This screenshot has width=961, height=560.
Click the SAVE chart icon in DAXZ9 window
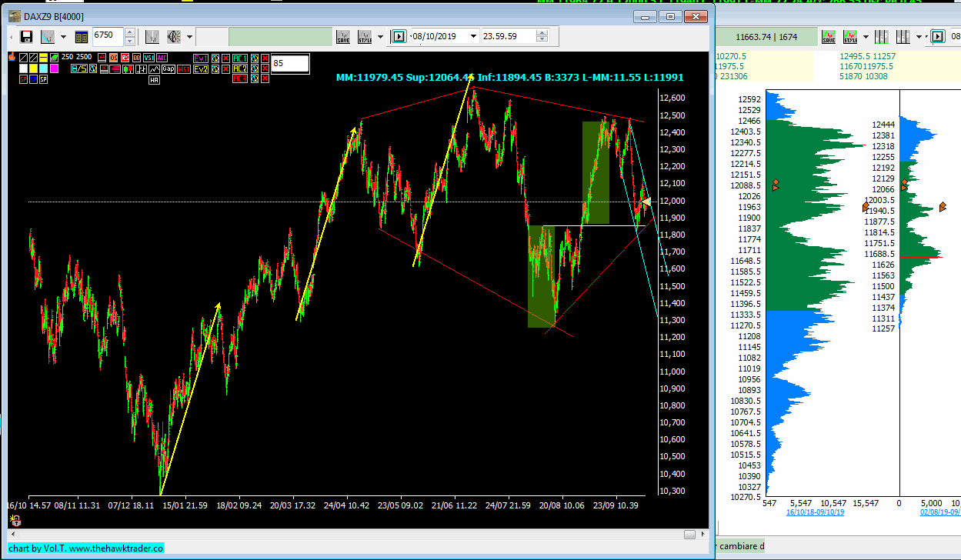(x=343, y=36)
